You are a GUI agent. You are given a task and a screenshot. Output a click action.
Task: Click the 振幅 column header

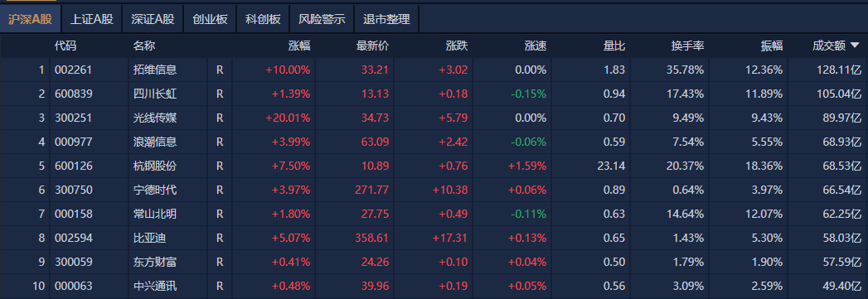772,46
